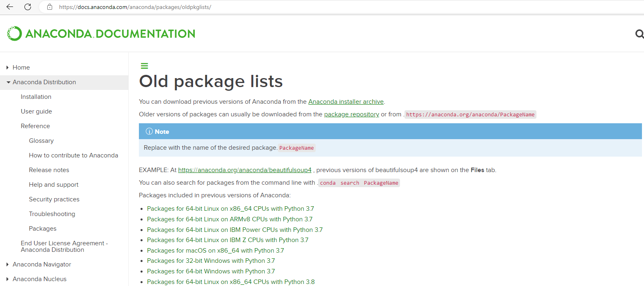
Task: Open macOS x86_64 Python 3.7 packages
Action: tap(215, 251)
